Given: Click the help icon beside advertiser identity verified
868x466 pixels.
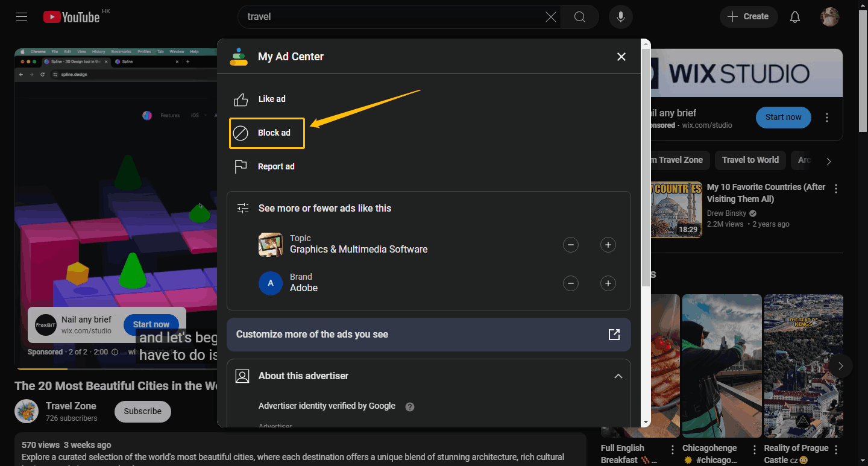Looking at the screenshot, I should point(410,407).
